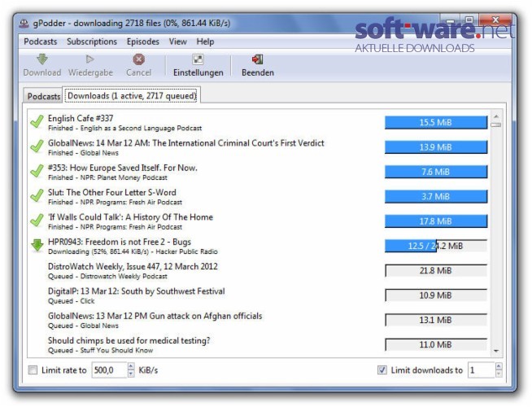Click the Beenden quit icon
Viewport: 532px width, 407px height.
click(258, 59)
